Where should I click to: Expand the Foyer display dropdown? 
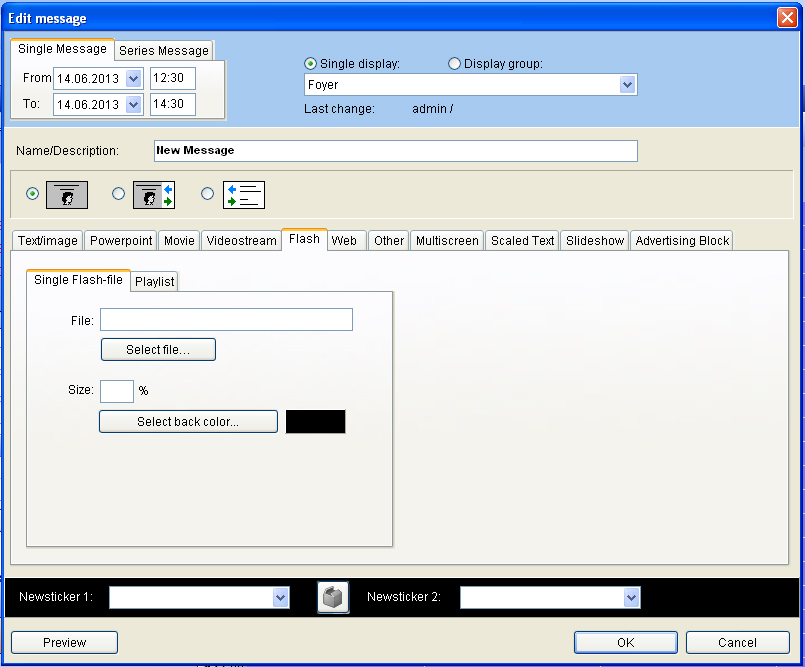pos(627,85)
